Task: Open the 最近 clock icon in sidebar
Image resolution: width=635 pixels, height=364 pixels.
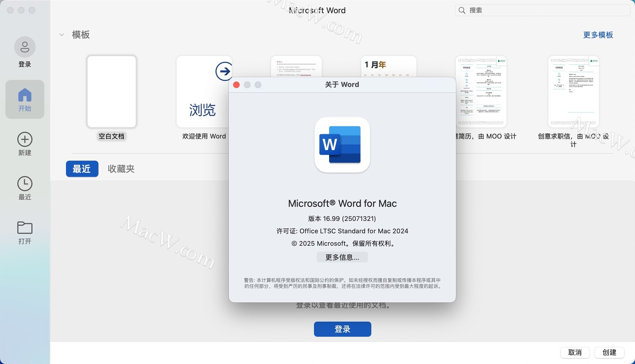Action: [x=25, y=184]
